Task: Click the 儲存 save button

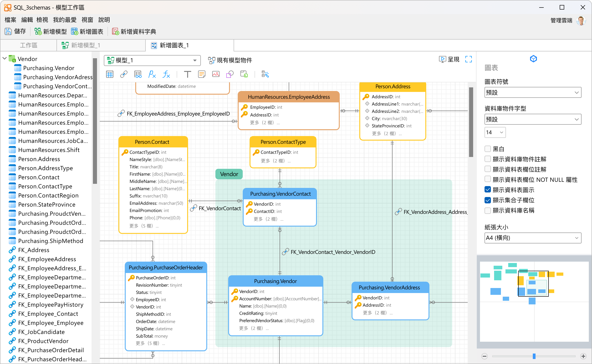Action: [x=15, y=31]
